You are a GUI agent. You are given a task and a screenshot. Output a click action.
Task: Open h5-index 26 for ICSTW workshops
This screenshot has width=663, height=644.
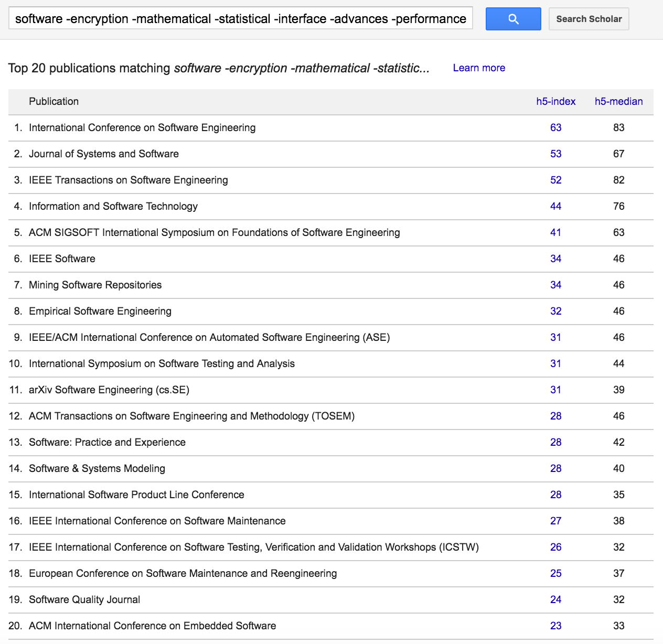(555, 547)
